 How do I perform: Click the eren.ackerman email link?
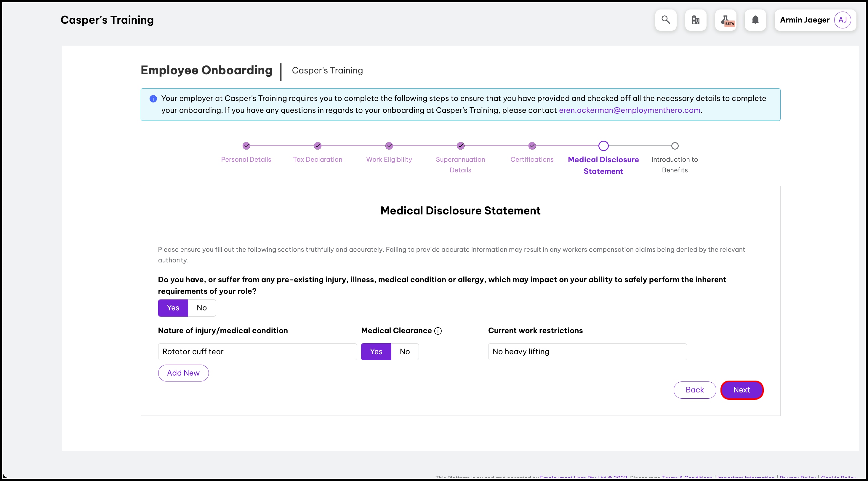coord(630,110)
